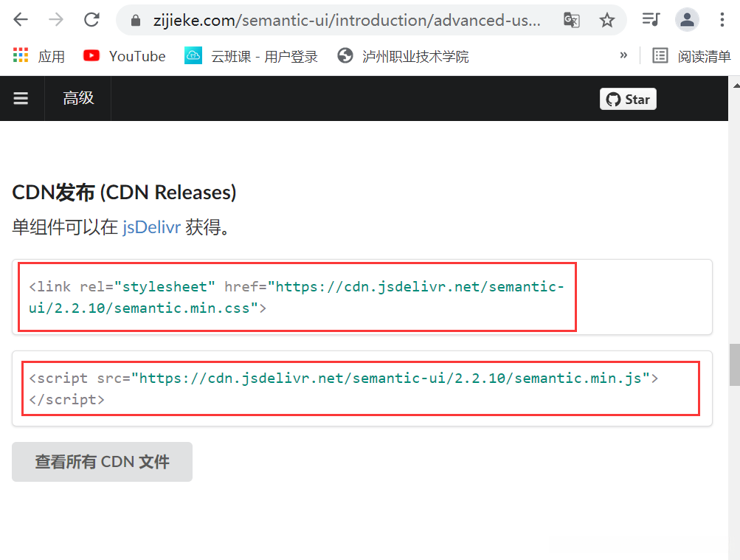Select the 高级 menu item
The image size is (740, 560).
point(78,98)
